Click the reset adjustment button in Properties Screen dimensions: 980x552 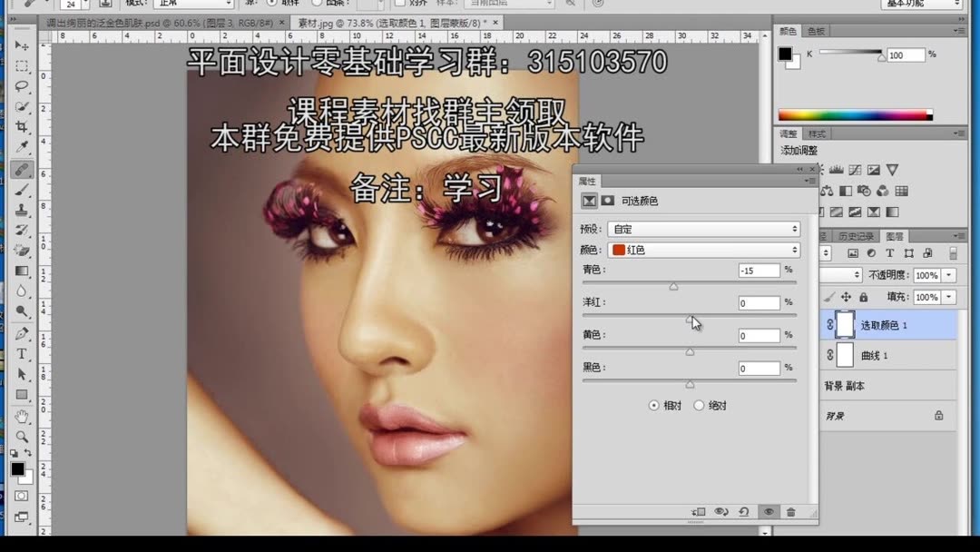(x=742, y=510)
